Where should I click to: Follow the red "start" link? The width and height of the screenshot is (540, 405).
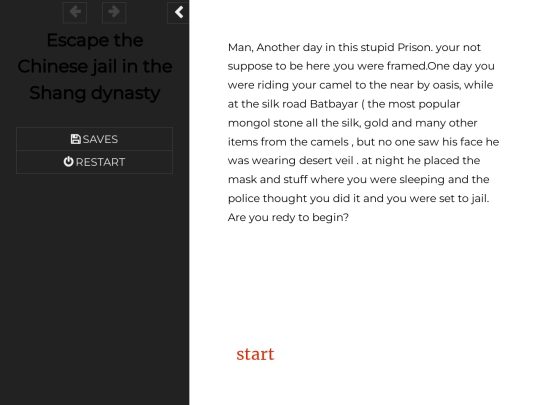click(x=255, y=354)
